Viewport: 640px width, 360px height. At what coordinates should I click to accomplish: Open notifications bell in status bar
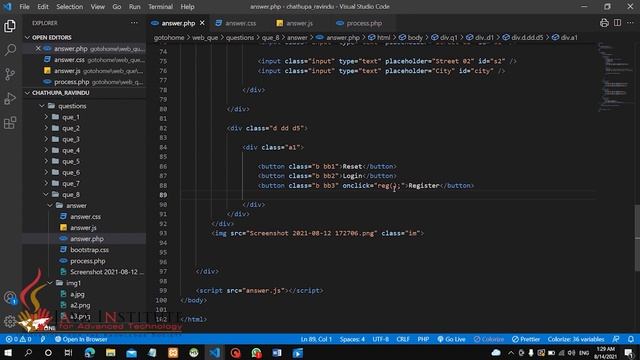[631, 339]
